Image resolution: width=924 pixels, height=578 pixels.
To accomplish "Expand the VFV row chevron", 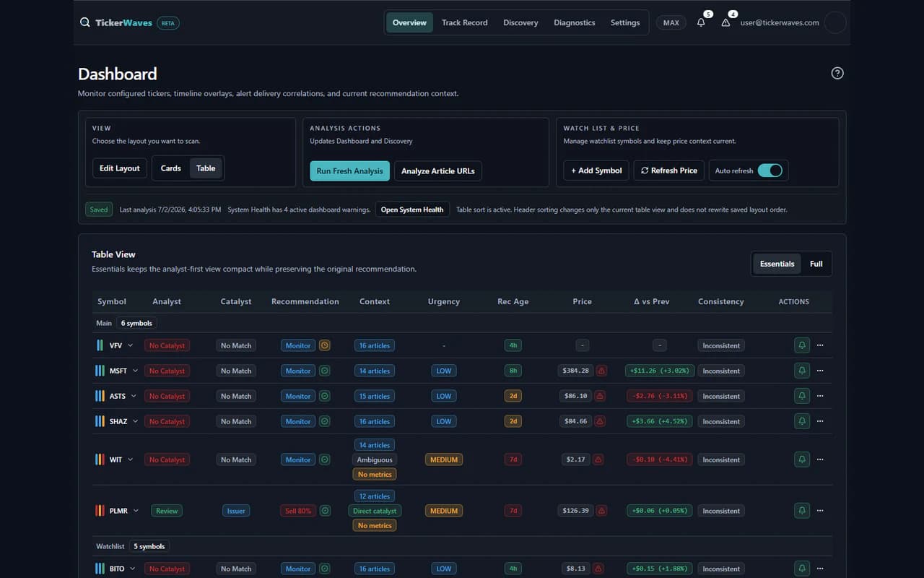I will [131, 345].
